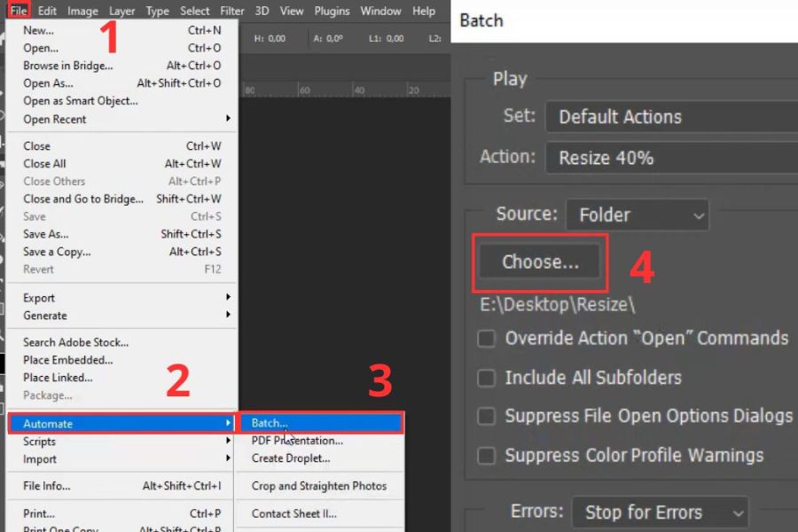Choose Save As... from File menu
The image size is (798, 532).
(x=45, y=234)
